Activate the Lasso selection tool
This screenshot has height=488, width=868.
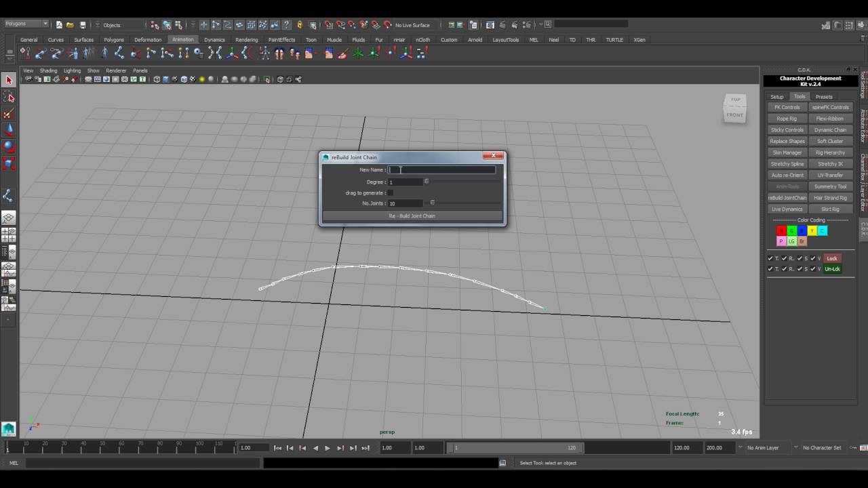pyautogui.click(x=9, y=98)
